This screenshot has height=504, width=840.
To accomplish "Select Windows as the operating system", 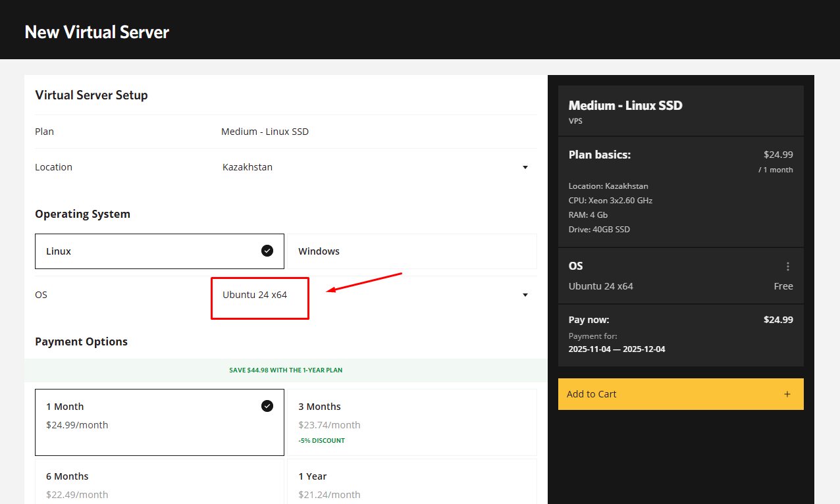I will pos(411,251).
